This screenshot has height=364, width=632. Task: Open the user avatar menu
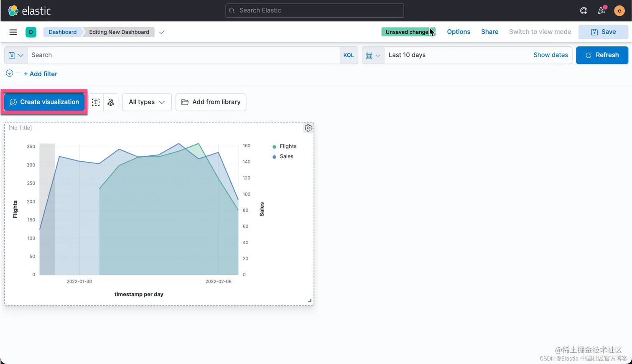click(x=619, y=11)
